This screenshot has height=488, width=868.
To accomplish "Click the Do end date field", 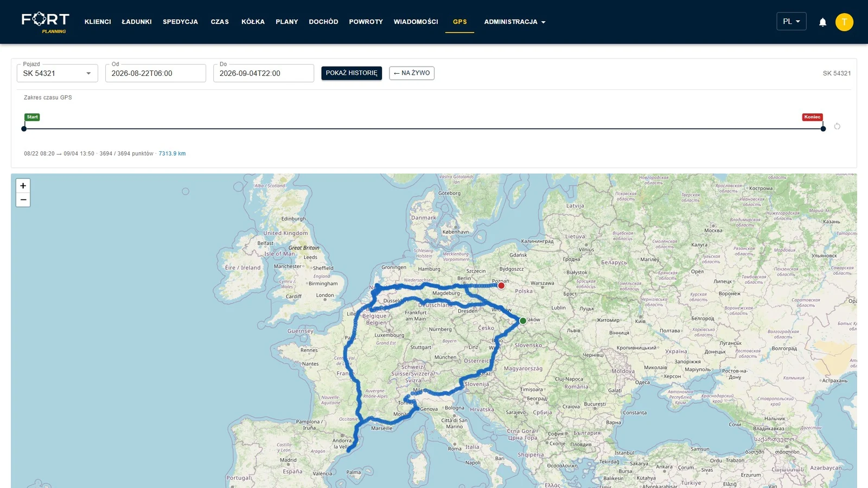I will pos(264,73).
